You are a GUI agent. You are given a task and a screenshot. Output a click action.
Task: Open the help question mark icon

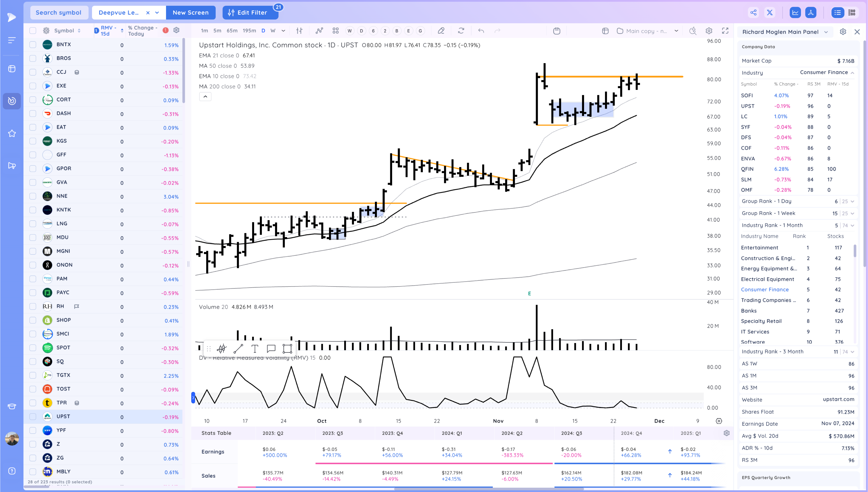[x=12, y=471]
